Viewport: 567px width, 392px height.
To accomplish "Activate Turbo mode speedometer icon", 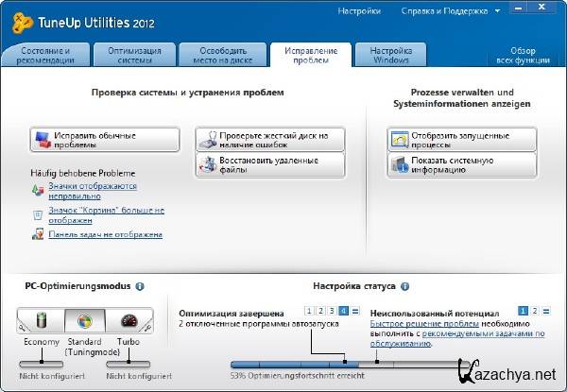I will 128,320.
